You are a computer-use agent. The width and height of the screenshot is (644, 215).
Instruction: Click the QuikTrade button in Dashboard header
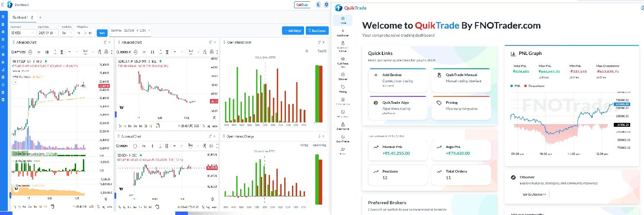tap(302, 5)
